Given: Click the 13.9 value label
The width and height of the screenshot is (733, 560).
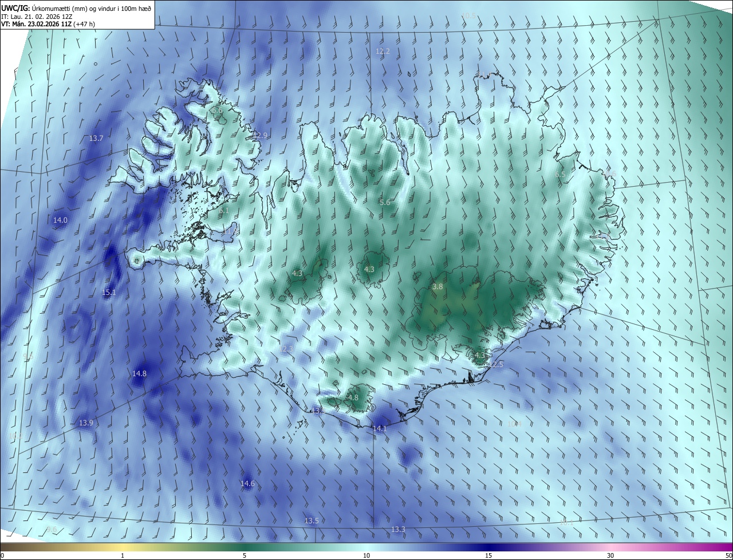Looking at the screenshot, I should (x=86, y=423).
